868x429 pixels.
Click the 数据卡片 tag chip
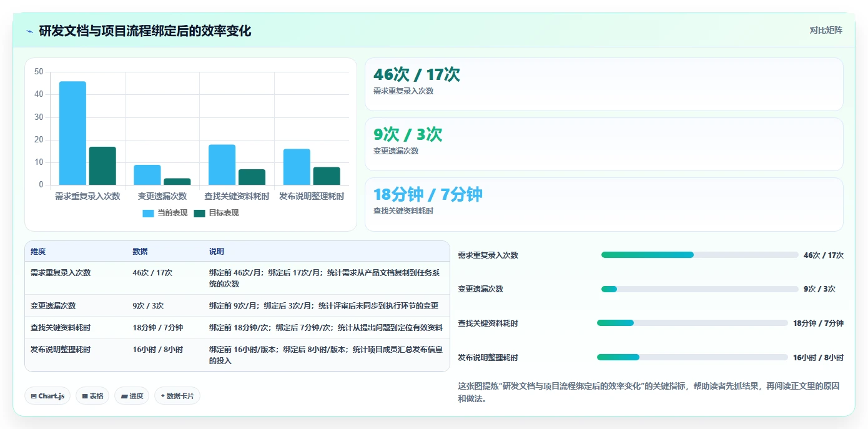(x=177, y=396)
